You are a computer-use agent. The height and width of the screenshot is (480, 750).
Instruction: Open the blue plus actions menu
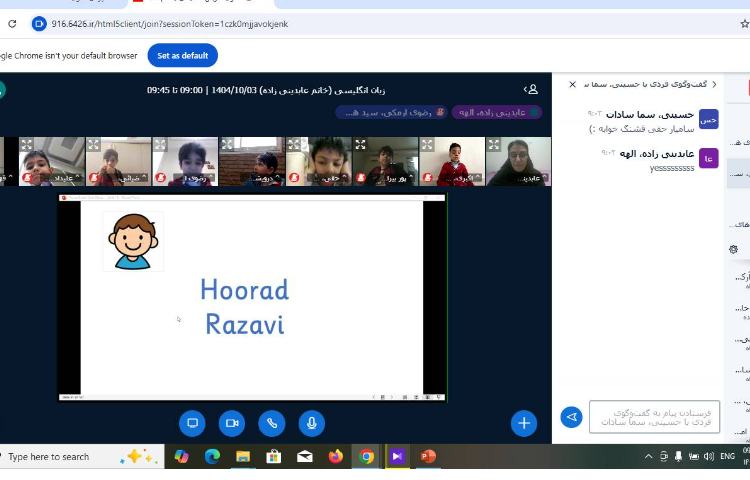[x=524, y=423]
